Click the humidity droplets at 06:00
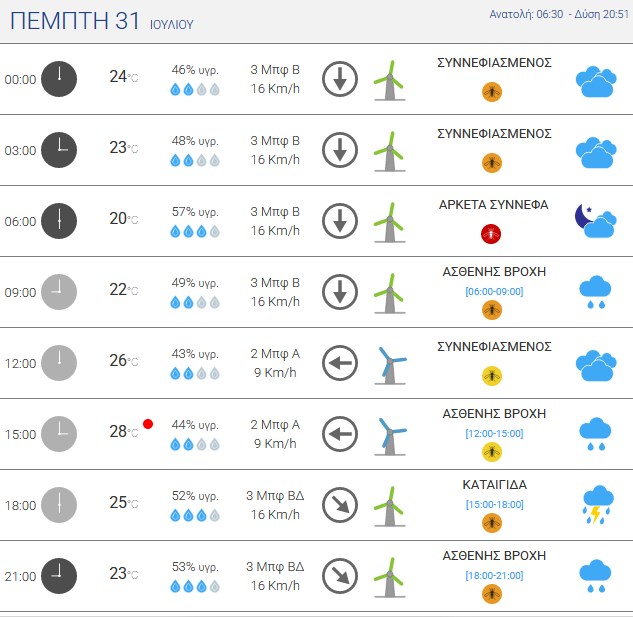Image resolution: width=633 pixels, height=617 pixels. click(x=195, y=231)
